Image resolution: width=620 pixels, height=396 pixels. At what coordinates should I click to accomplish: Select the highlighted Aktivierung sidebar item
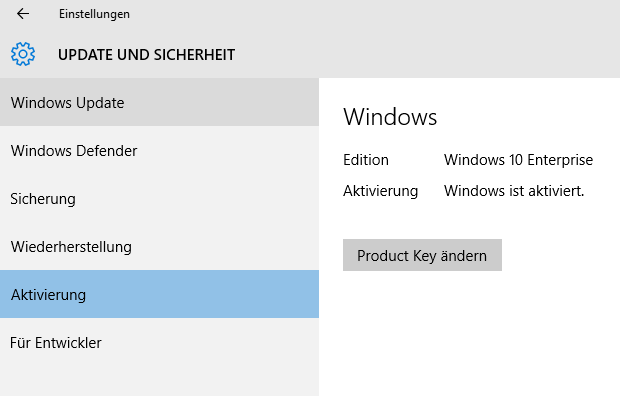159,294
